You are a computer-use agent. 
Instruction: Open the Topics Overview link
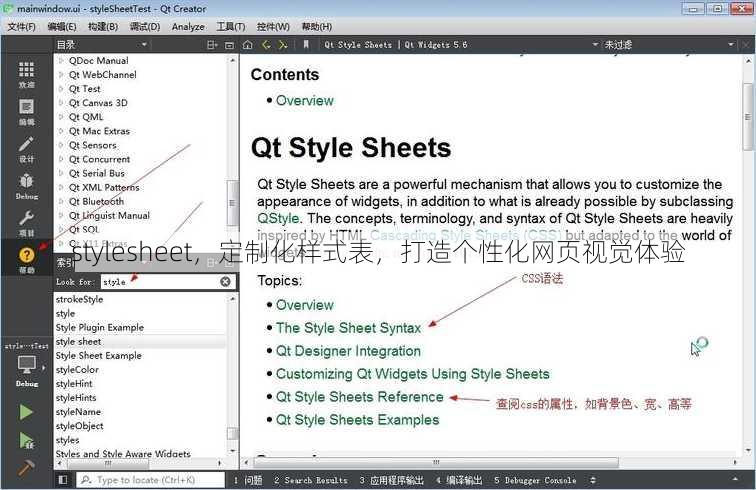305,305
